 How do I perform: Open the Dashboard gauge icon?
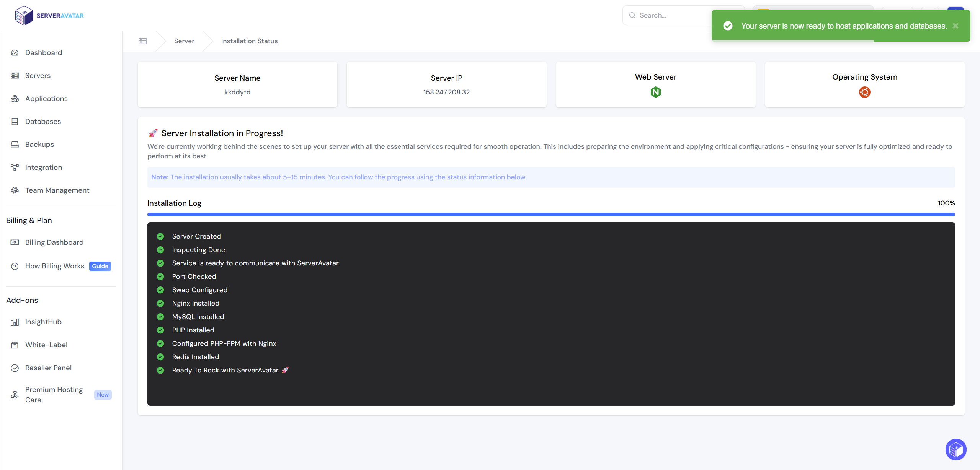(x=15, y=53)
